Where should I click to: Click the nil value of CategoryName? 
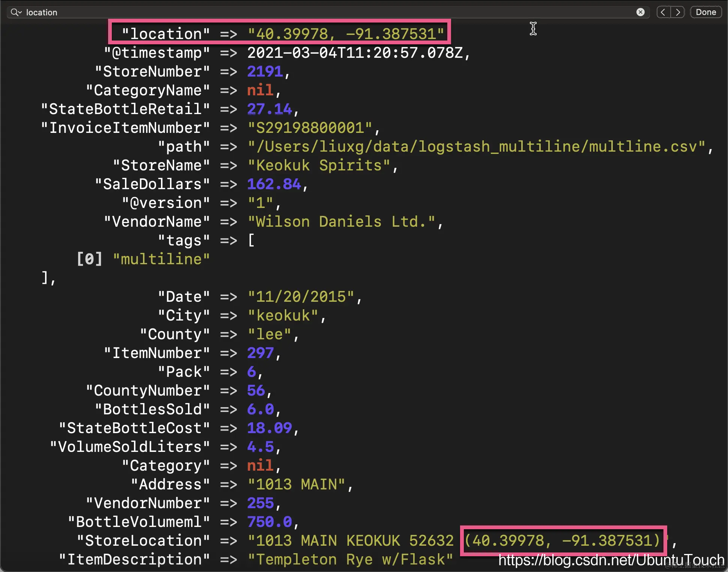click(x=260, y=90)
